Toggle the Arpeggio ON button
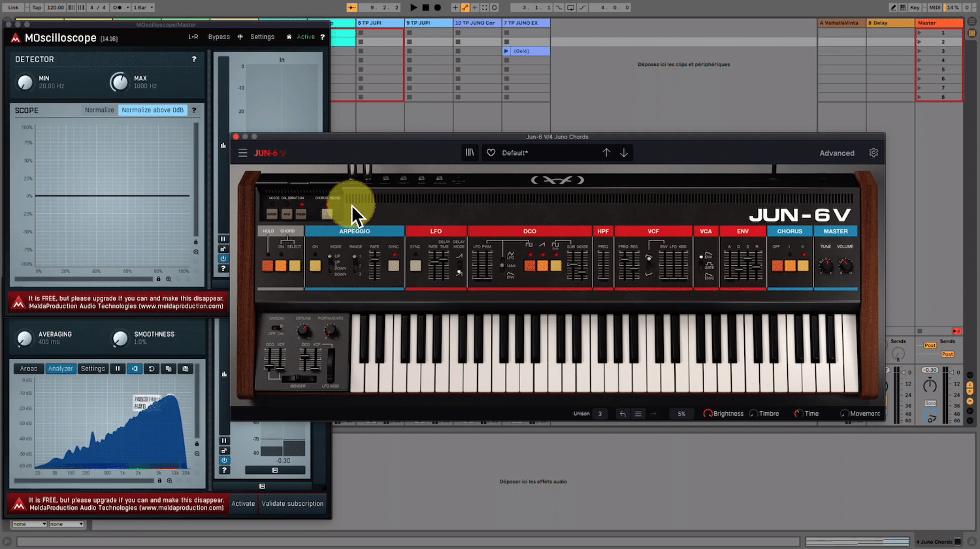Screen dimensions: 980x549 point(315,265)
